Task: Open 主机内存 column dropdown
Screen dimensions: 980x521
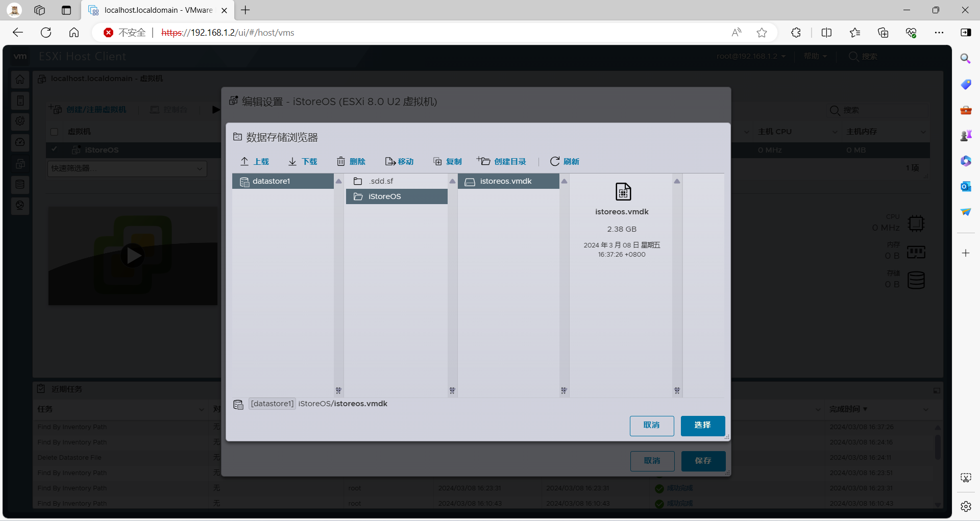Action: [923, 132]
